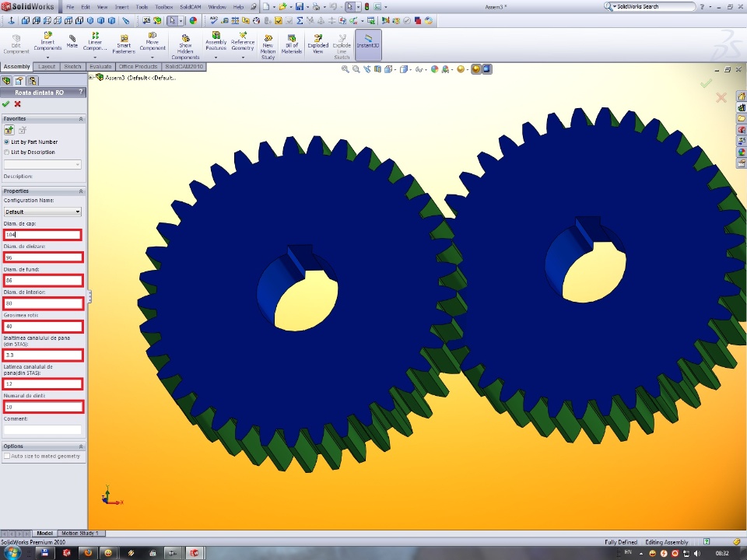747x560 pixels.
Task: Switch to the Evaluate tab
Action: (x=100, y=67)
